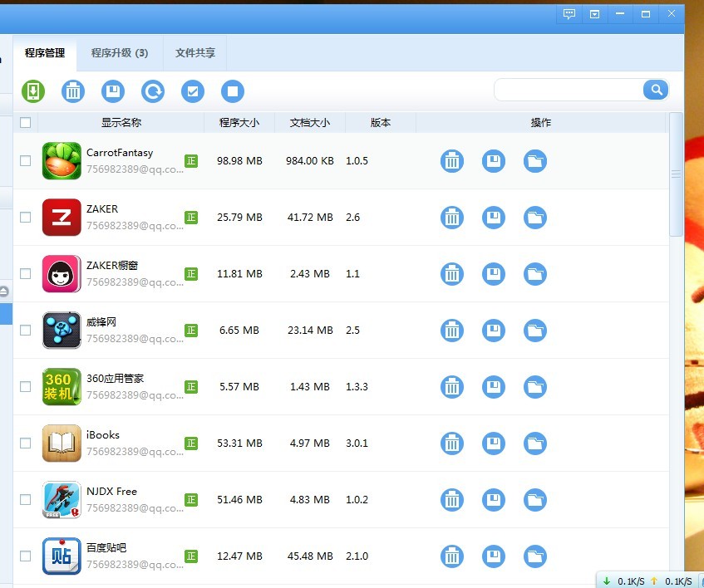Delete the 360应用管家 app
704x588 pixels.
451,387
